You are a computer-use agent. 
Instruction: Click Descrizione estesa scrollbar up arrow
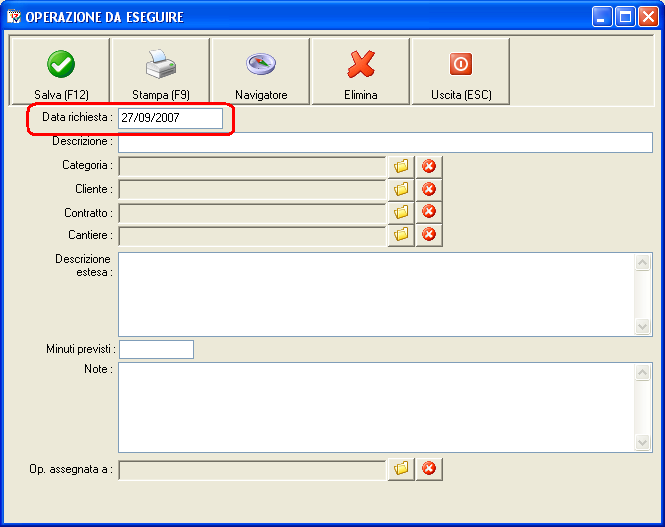click(x=643, y=263)
